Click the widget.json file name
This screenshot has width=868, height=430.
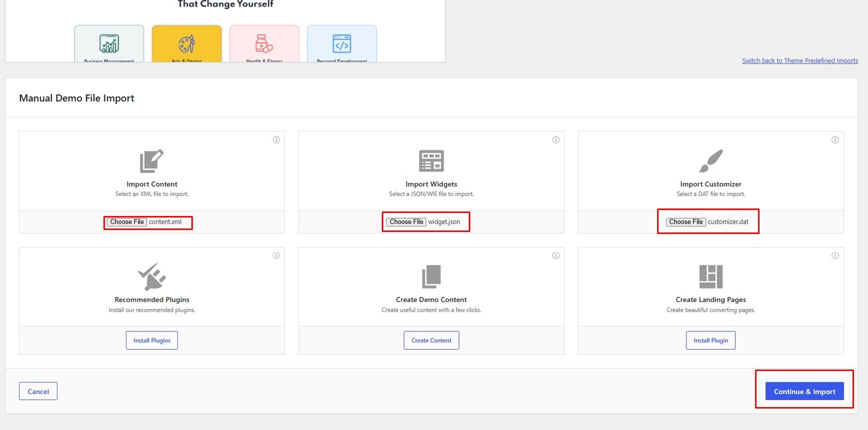click(444, 222)
